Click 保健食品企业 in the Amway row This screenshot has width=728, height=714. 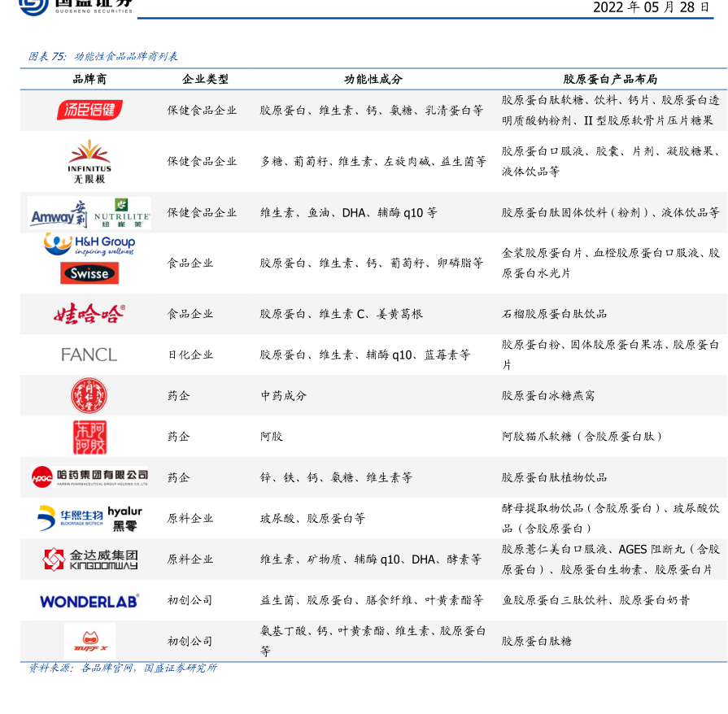[202, 212]
